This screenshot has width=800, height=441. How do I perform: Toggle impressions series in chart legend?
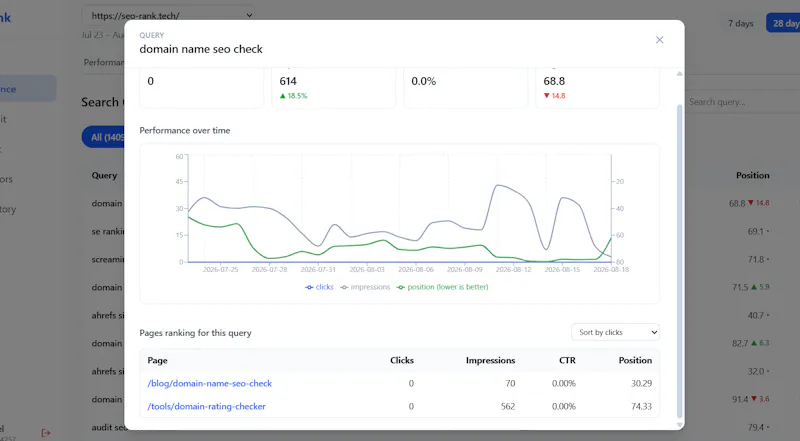365,287
